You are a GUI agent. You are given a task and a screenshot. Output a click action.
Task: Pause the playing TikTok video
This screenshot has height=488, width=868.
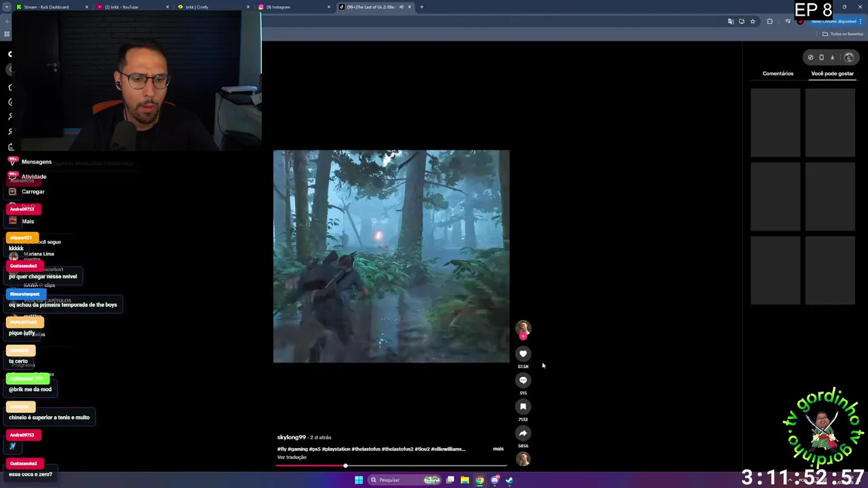tap(391, 256)
